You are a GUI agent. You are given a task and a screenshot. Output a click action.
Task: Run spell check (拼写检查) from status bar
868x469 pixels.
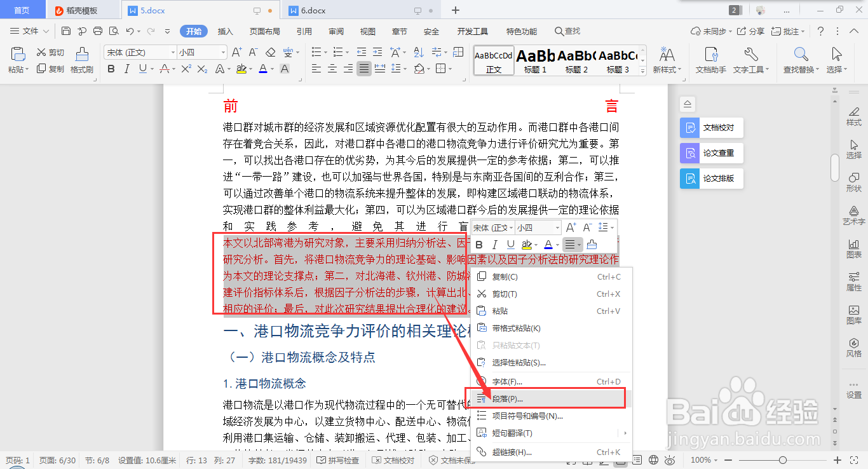pyautogui.click(x=336, y=459)
